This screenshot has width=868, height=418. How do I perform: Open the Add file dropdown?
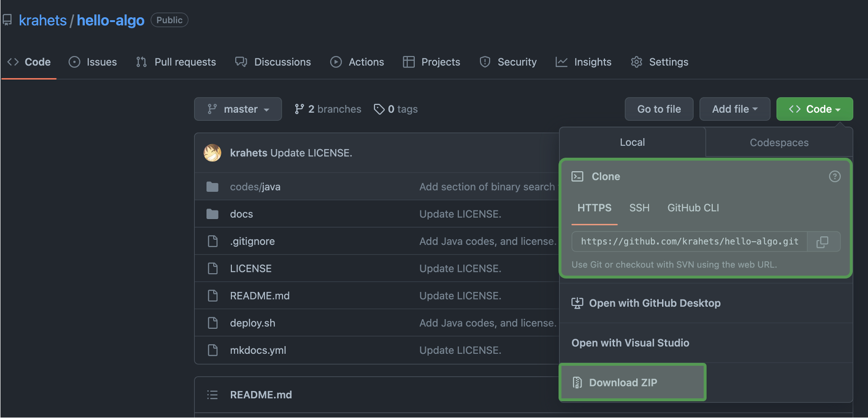(x=734, y=109)
